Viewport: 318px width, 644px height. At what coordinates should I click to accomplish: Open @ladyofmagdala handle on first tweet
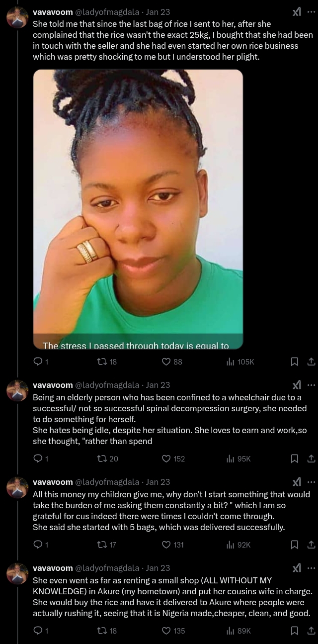click(107, 12)
